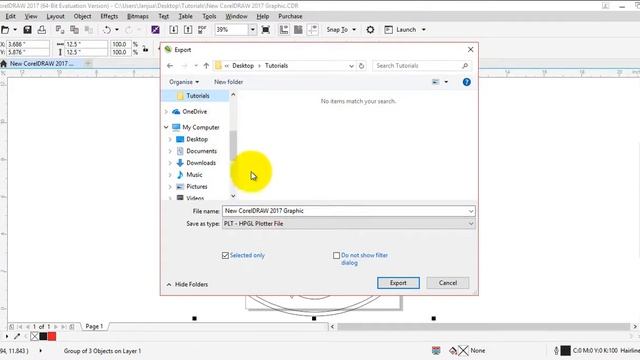Expand the Downloads tree node
The image size is (640, 360).
(x=170, y=163)
